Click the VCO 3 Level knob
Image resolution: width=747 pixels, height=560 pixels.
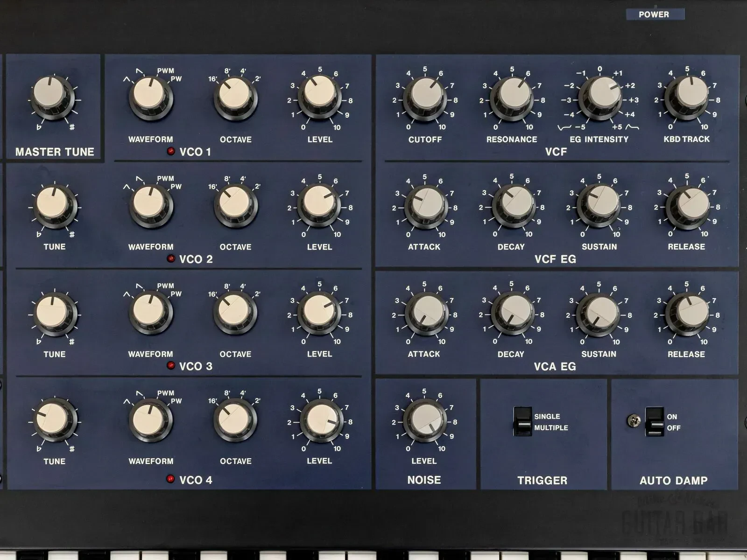320,311
